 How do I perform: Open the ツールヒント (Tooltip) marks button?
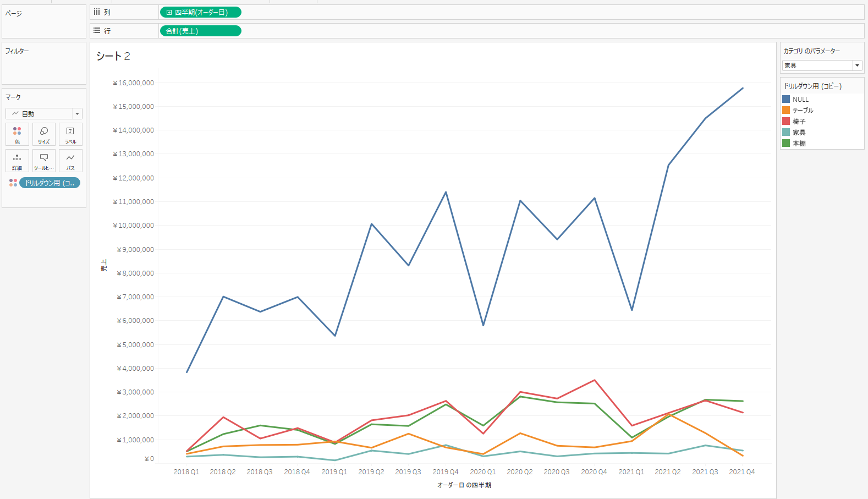44,161
